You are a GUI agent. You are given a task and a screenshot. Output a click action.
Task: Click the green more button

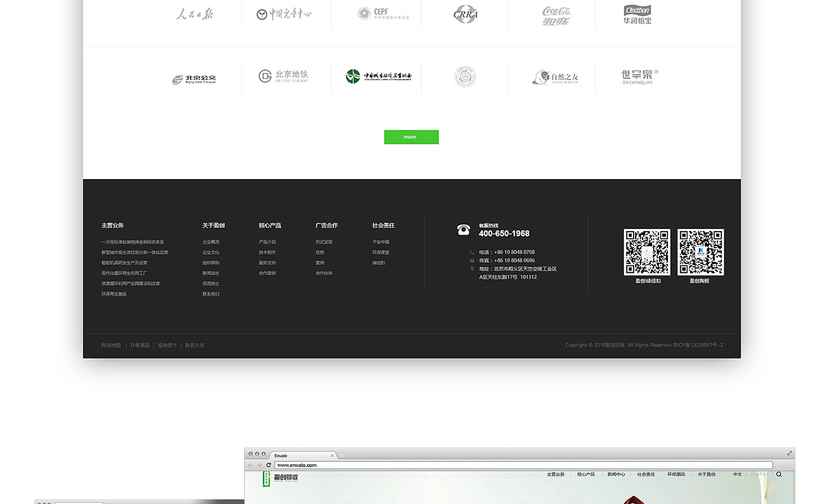coord(411,137)
